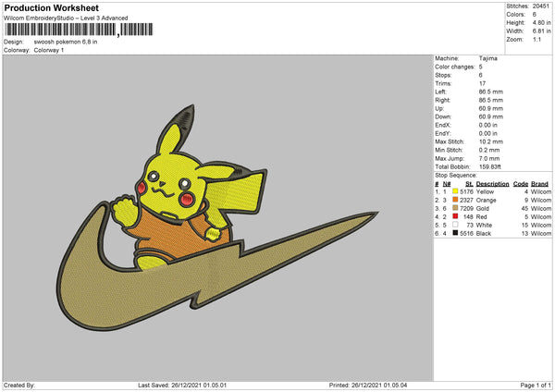Screen dimensions: 555x392
Task: Click the Max Jump value '7.0 mm'
Action: pyautogui.click(x=489, y=158)
